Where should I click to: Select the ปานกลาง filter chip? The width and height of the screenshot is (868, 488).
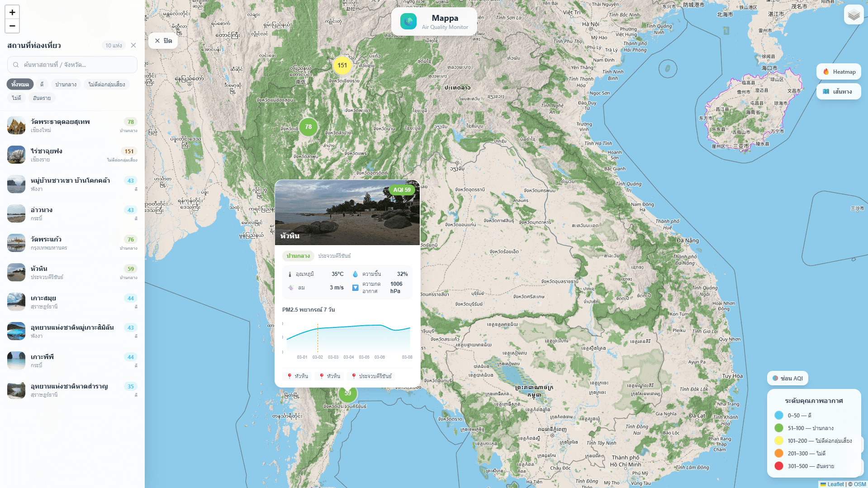(x=66, y=85)
